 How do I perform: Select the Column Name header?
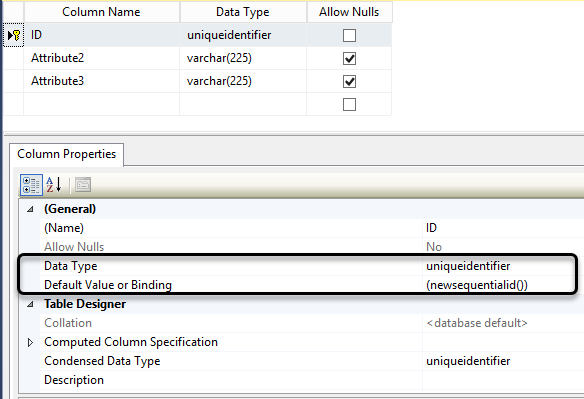coord(102,12)
